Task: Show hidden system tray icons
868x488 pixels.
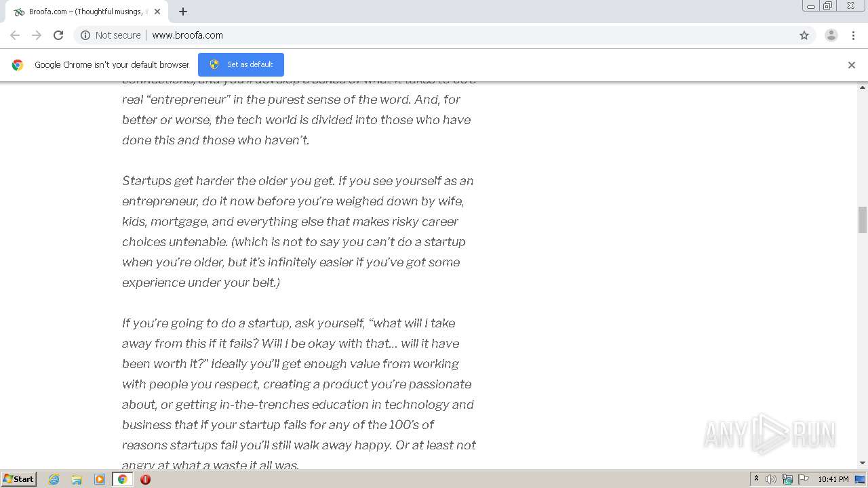Action: (x=756, y=479)
